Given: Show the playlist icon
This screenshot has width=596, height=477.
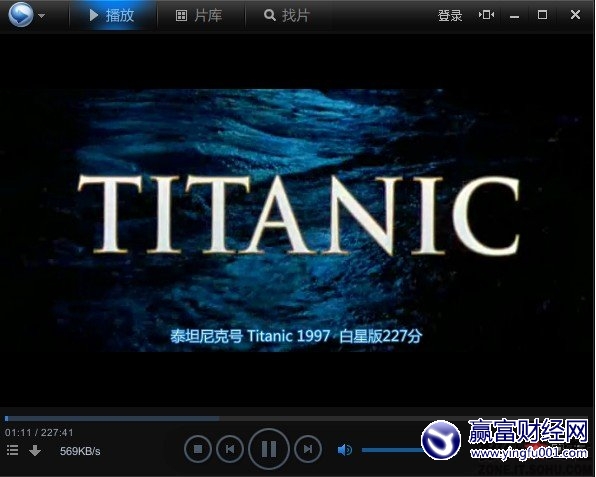Looking at the screenshot, I should pyautogui.click(x=13, y=451).
